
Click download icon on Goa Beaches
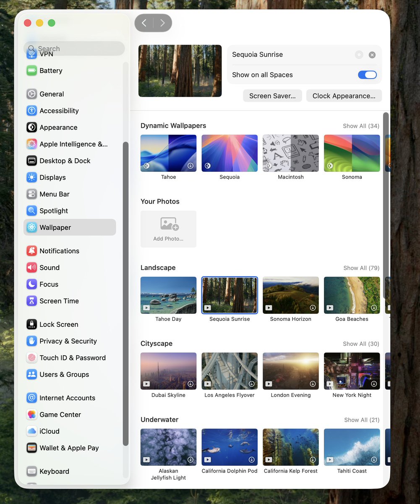pos(374,308)
